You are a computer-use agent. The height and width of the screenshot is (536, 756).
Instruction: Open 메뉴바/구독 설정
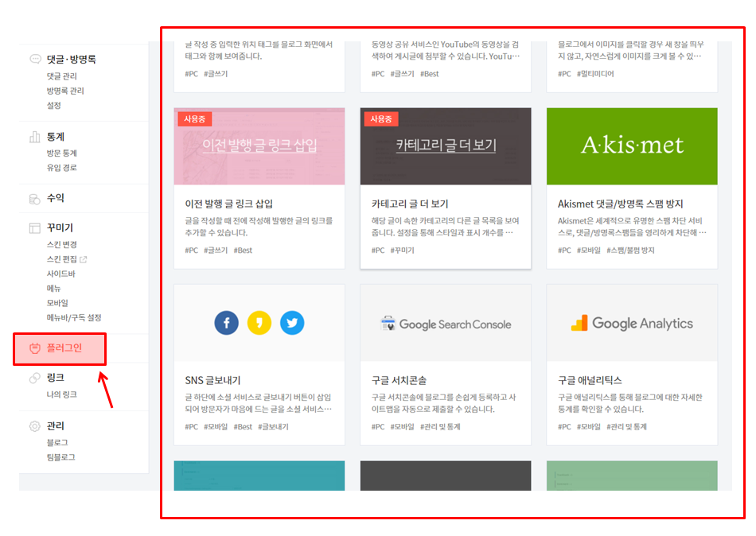coord(74,317)
